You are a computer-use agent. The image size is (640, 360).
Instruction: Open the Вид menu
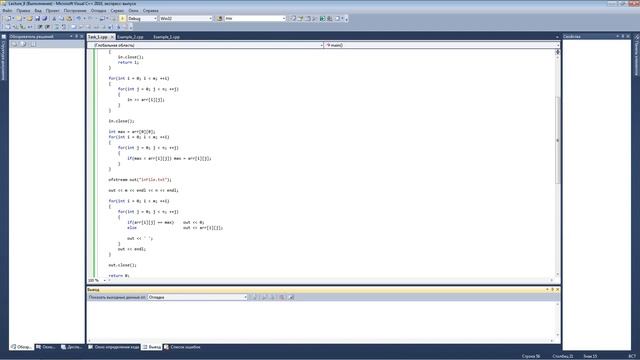click(38, 11)
